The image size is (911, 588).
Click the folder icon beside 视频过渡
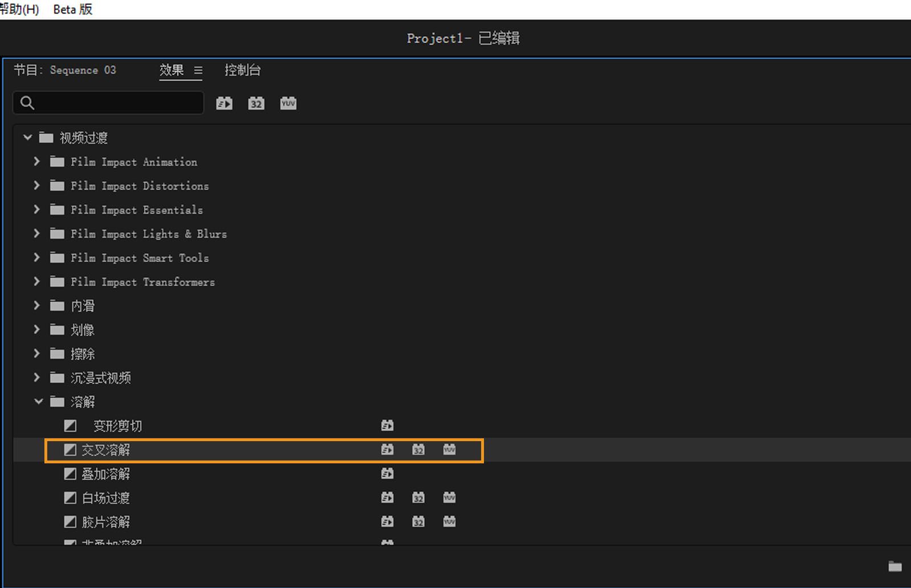46,138
